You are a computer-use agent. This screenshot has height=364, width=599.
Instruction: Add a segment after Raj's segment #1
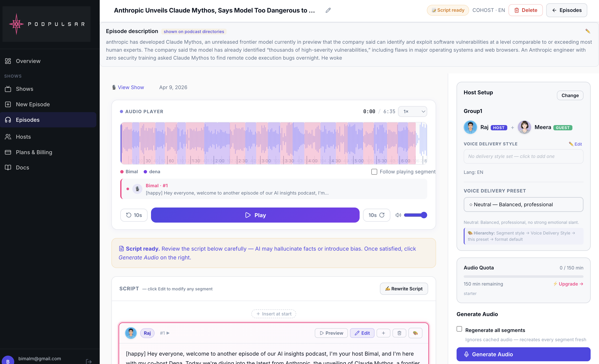pos(383,333)
